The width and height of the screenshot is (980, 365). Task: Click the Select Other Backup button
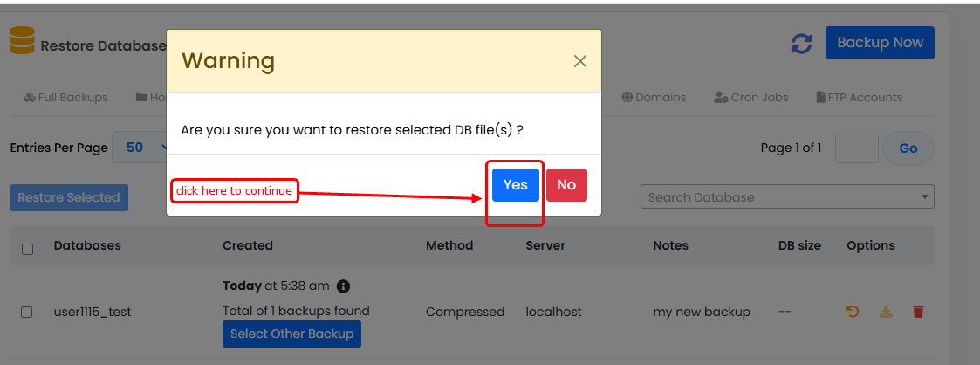click(x=291, y=334)
